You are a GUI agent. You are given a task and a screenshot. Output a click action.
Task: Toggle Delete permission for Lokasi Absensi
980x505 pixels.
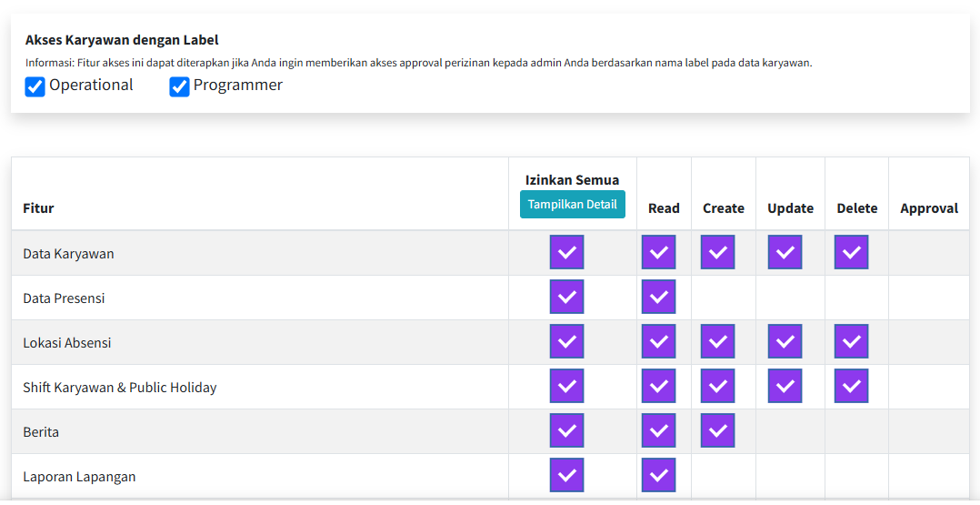[x=851, y=341]
